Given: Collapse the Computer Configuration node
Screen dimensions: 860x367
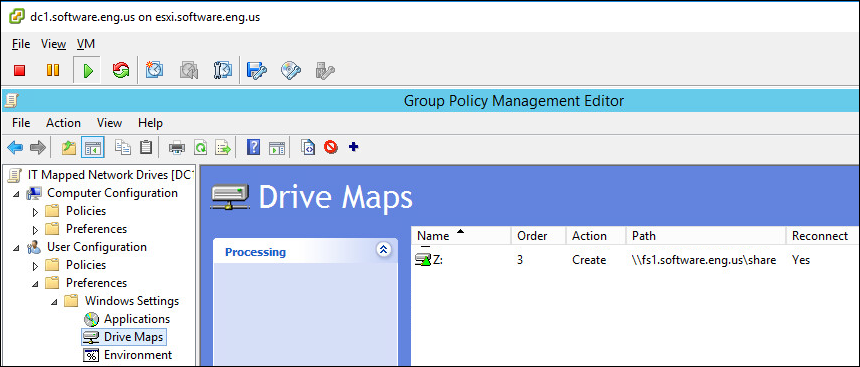Looking at the screenshot, I should pyautogui.click(x=15, y=194).
